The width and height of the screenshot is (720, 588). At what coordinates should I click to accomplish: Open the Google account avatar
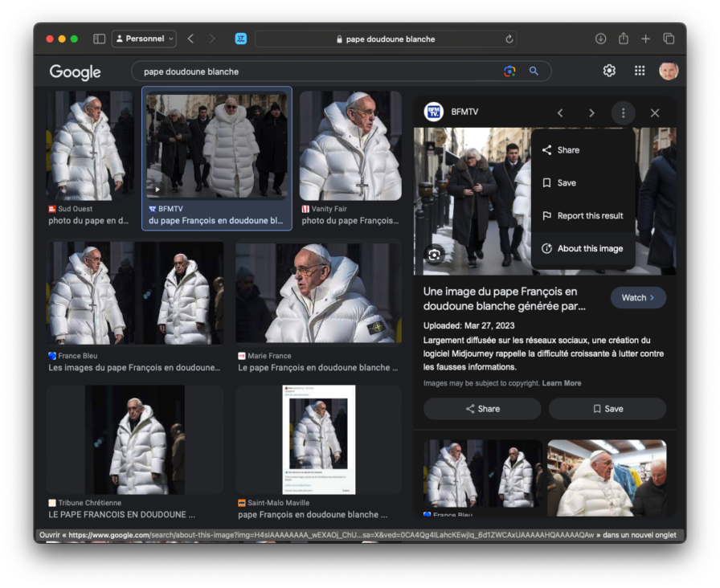[668, 71]
